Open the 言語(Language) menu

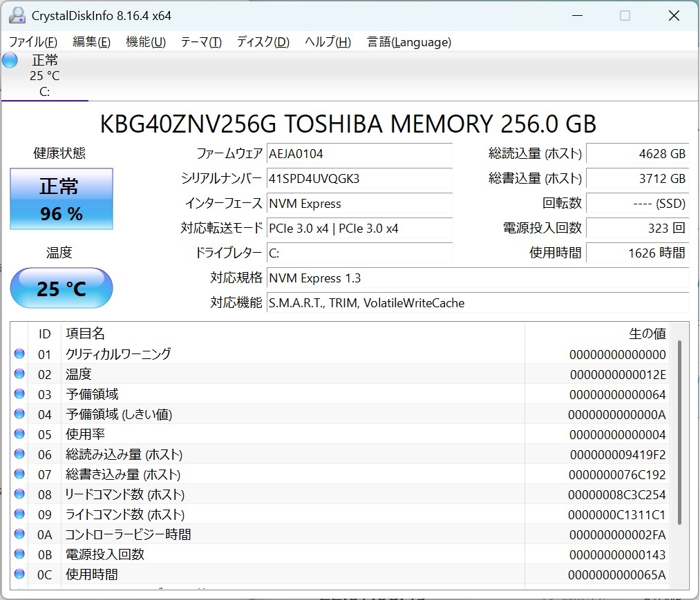pyautogui.click(x=409, y=42)
